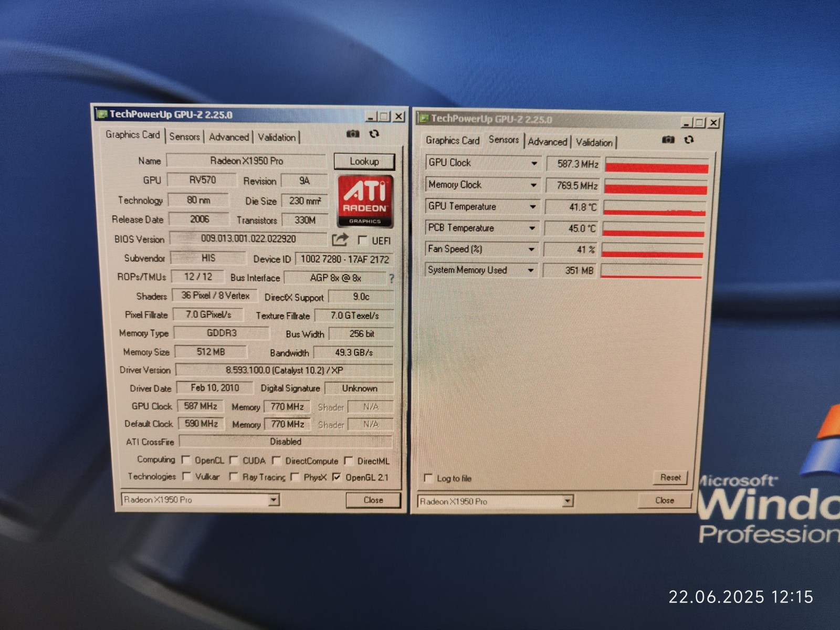Click the Subvendor HIS field
The image size is (840, 630).
pyautogui.click(x=208, y=258)
